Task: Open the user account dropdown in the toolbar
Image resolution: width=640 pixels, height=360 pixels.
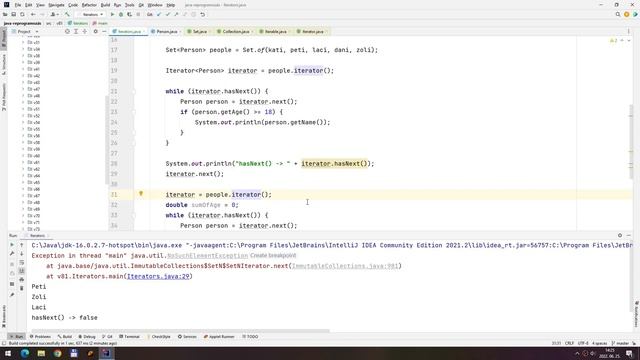Action: coord(54,14)
